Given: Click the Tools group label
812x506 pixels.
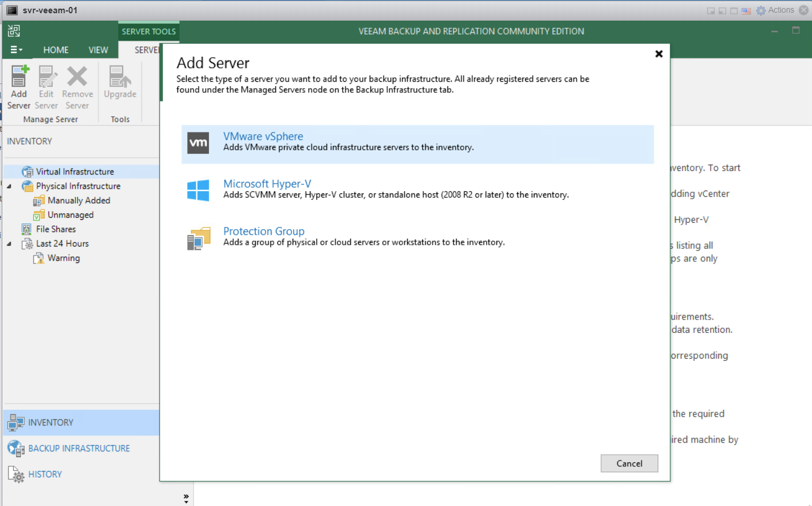Looking at the screenshot, I should pos(120,119).
